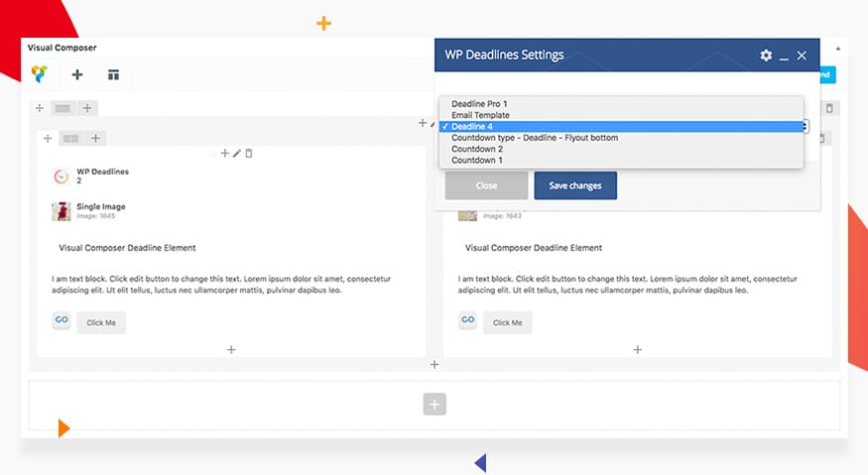Delete left column with trash icon
Image resolution: width=868 pixels, height=475 pixels.
[249, 154]
